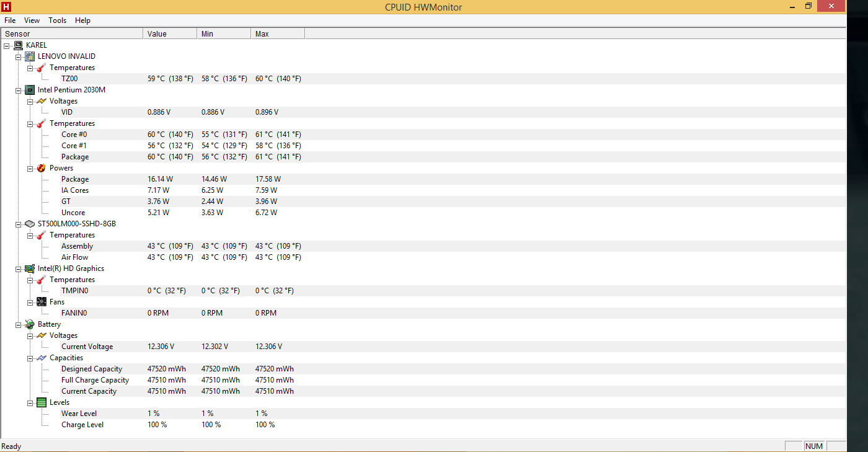
Task: Click the ST500LM000-SSHD-8GB drive icon
Action: click(x=30, y=224)
